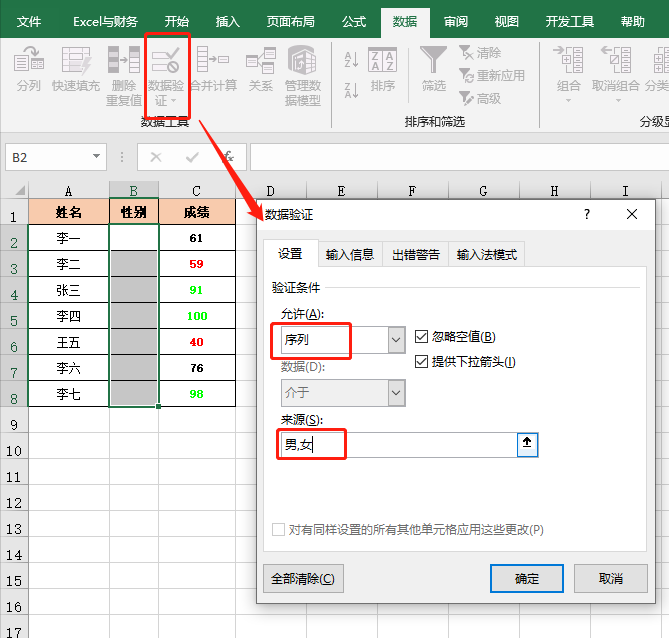Click cell containing 李四

[x=69, y=316]
